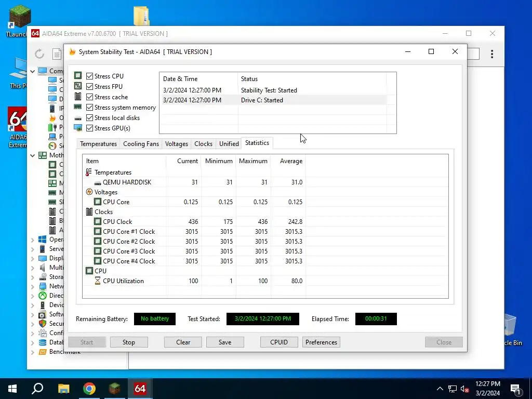Expand the Display tree node

tap(33, 259)
